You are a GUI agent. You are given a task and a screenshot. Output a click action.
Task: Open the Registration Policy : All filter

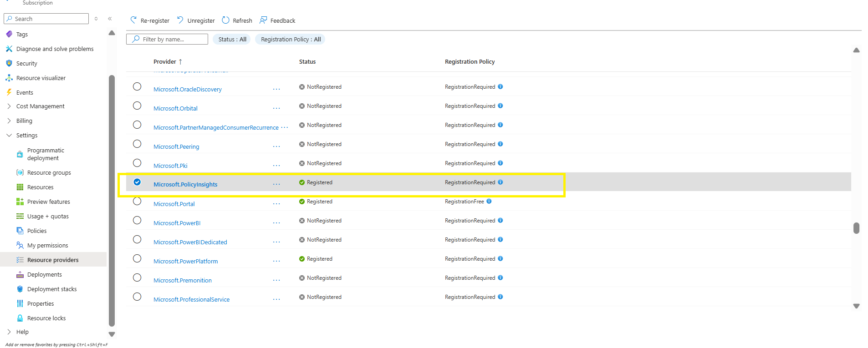tap(291, 39)
